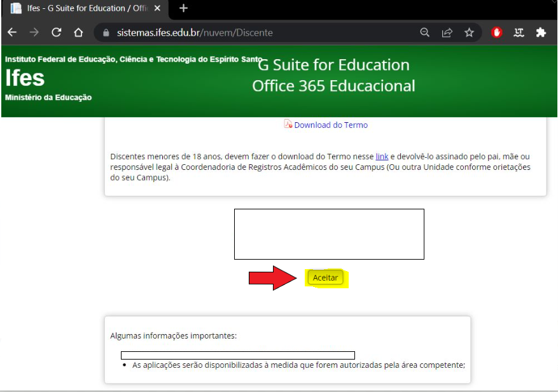Open a new browser tab
This screenshot has height=392, width=558.
coord(183,8)
